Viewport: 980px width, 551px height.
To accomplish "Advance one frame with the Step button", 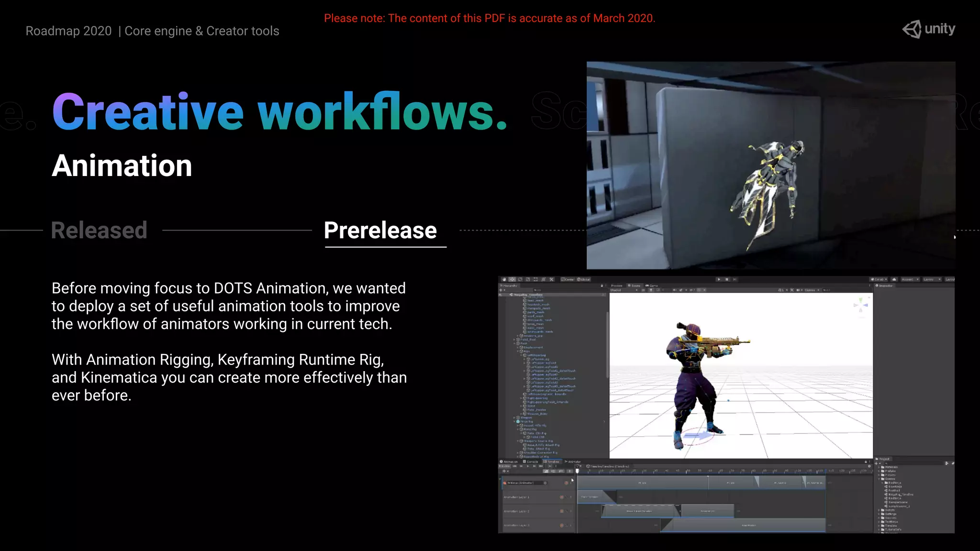I will click(x=735, y=279).
